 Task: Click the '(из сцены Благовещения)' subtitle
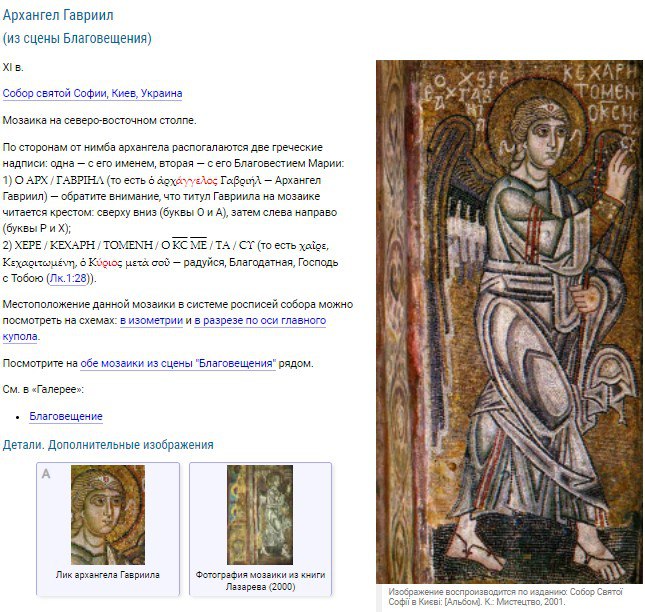tap(77, 38)
